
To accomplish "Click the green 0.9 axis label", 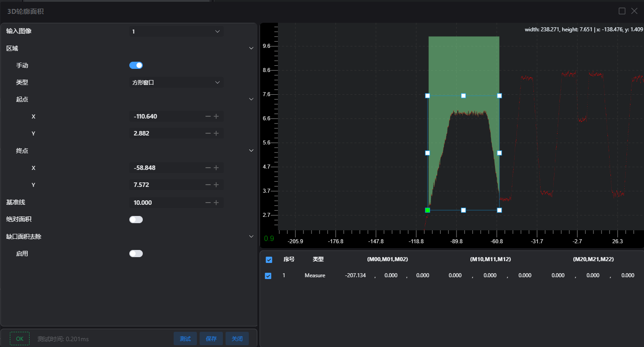I will coord(269,239).
